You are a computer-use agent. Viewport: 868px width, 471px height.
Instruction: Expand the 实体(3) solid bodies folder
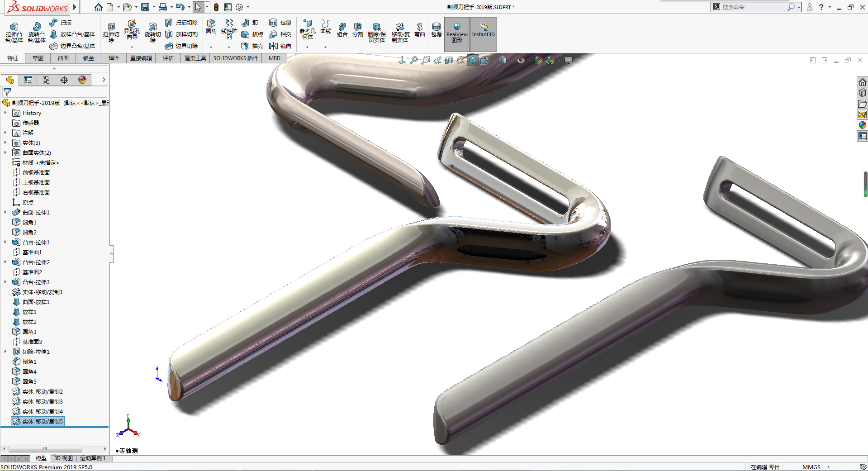coord(5,143)
